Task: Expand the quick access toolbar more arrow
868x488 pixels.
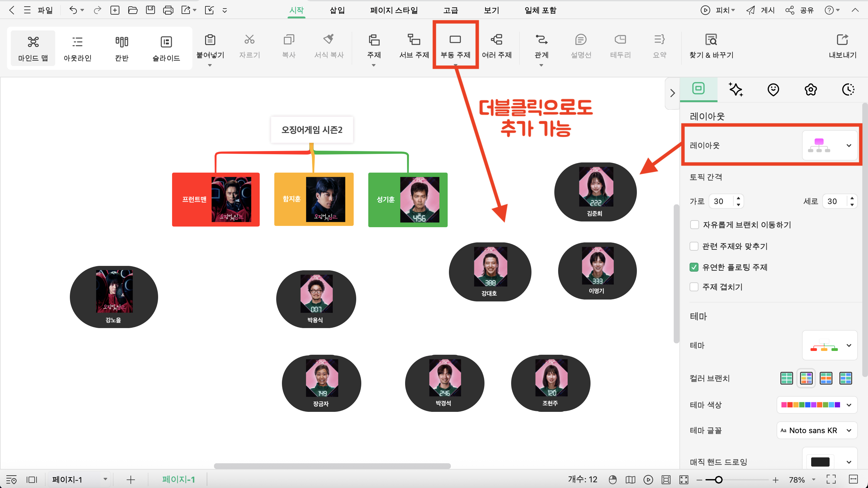Action: click(x=225, y=10)
